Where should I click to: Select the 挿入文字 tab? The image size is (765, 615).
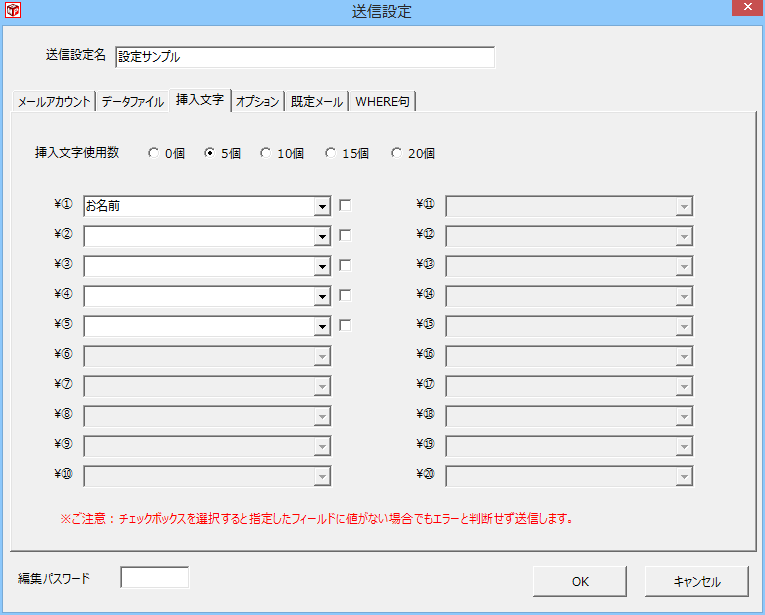pos(200,100)
